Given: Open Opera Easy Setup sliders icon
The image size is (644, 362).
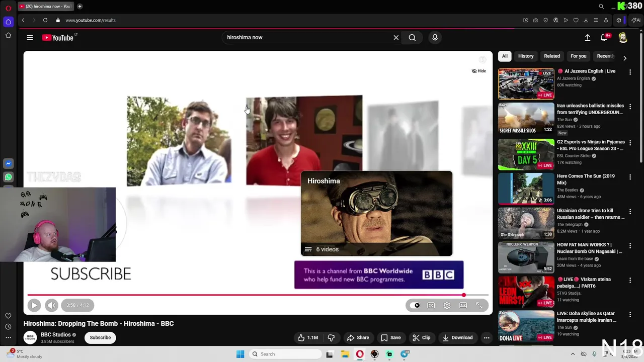Looking at the screenshot, I should coord(596,20).
